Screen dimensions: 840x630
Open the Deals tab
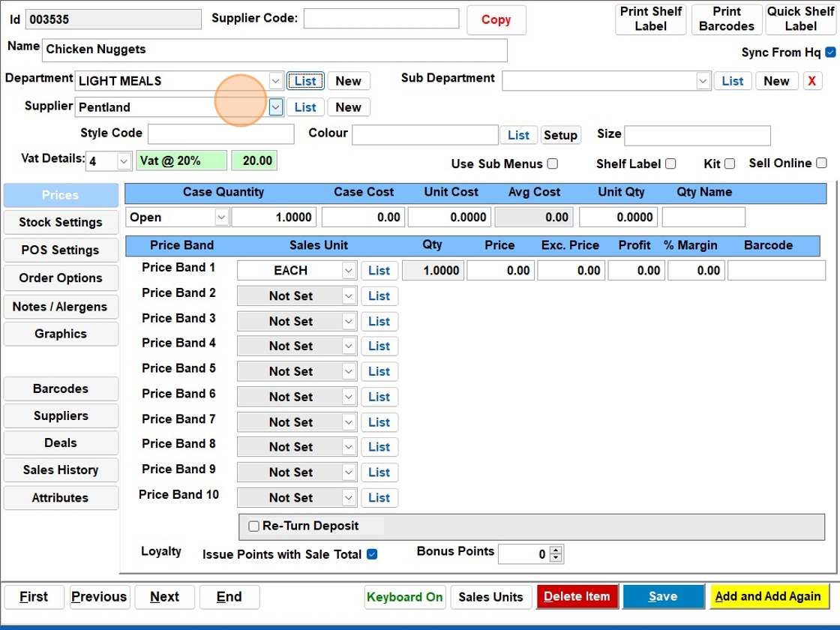(x=61, y=443)
